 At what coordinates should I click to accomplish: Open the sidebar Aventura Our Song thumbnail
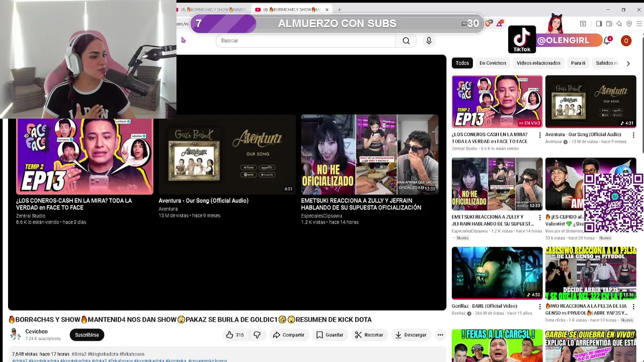[x=591, y=102]
